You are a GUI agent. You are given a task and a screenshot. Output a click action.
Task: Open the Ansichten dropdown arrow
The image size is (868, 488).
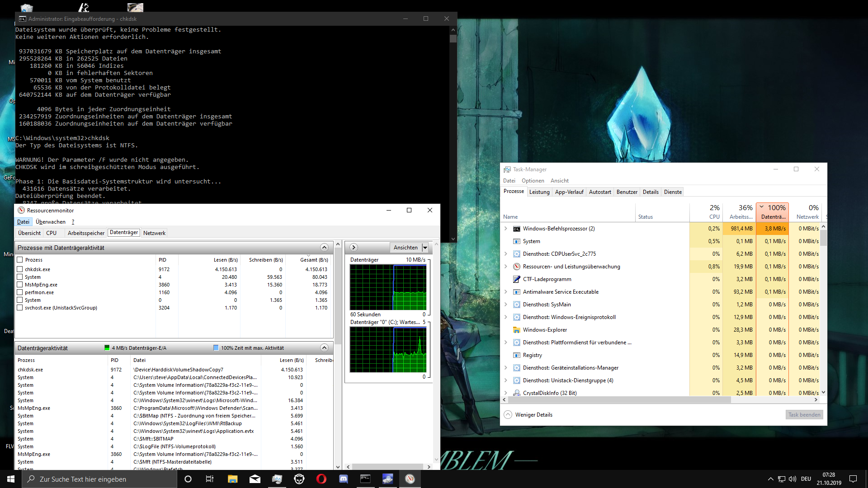425,248
